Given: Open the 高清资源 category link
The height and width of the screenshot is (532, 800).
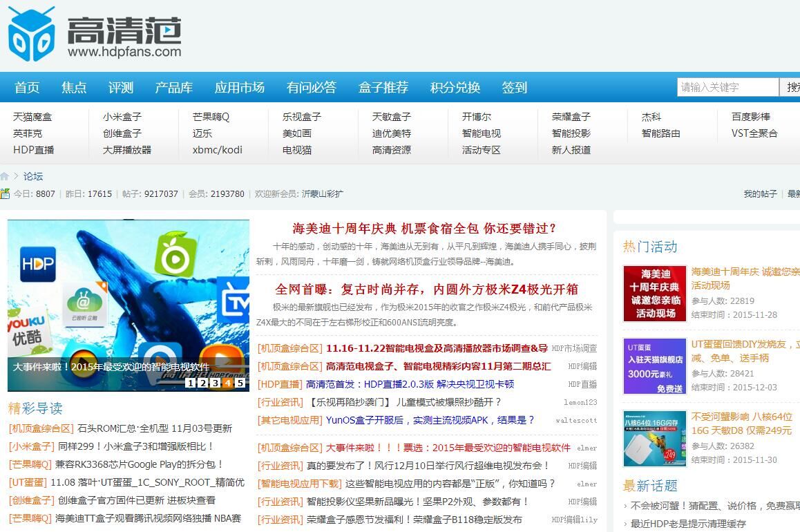Looking at the screenshot, I should tap(392, 150).
